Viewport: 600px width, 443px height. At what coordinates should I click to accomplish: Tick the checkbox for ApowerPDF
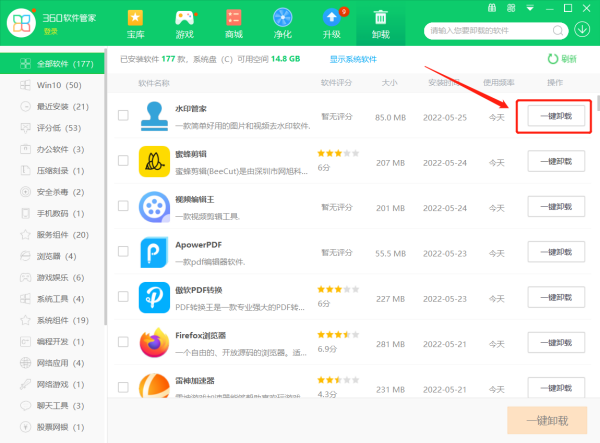(x=123, y=251)
